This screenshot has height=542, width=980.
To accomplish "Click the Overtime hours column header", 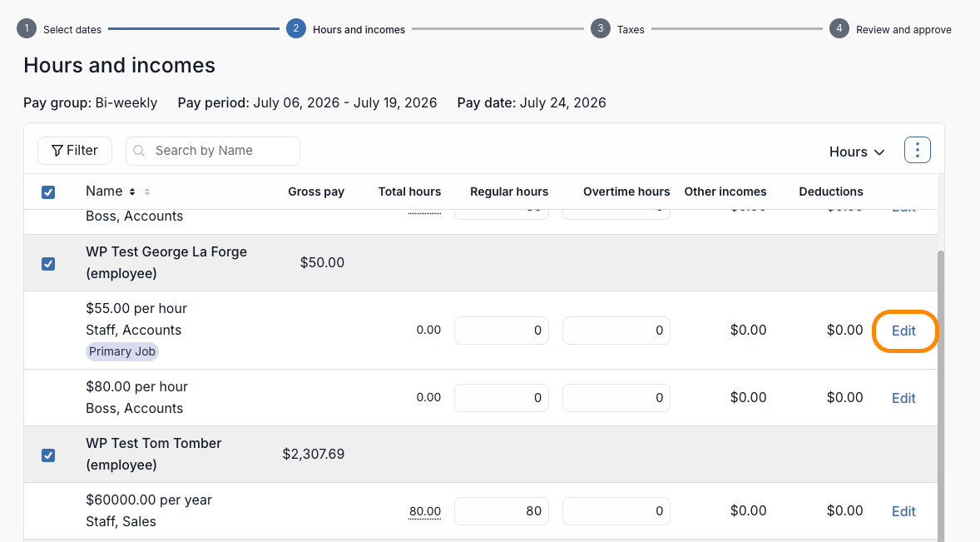I will click(626, 192).
